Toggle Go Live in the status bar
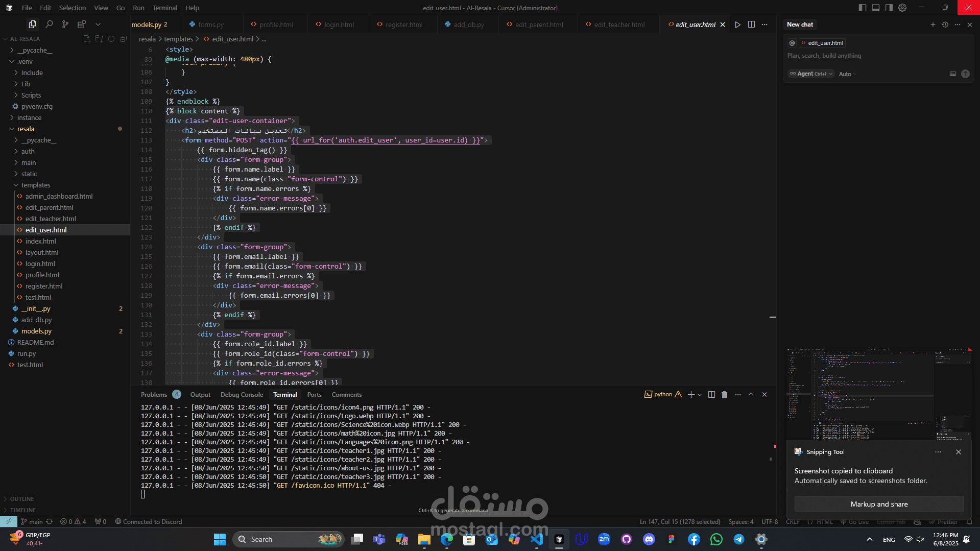This screenshot has width=980, height=551. click(854, 522)
